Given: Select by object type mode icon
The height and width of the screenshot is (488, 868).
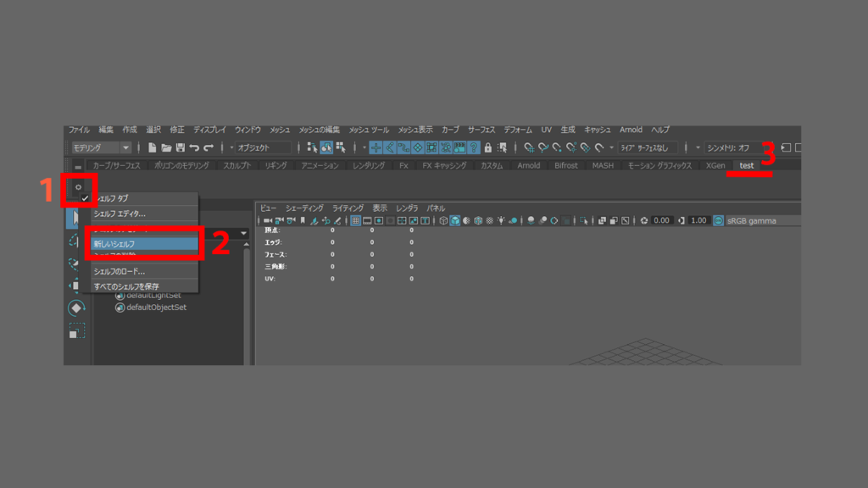Looking at the screenshot, I should 326,147.
